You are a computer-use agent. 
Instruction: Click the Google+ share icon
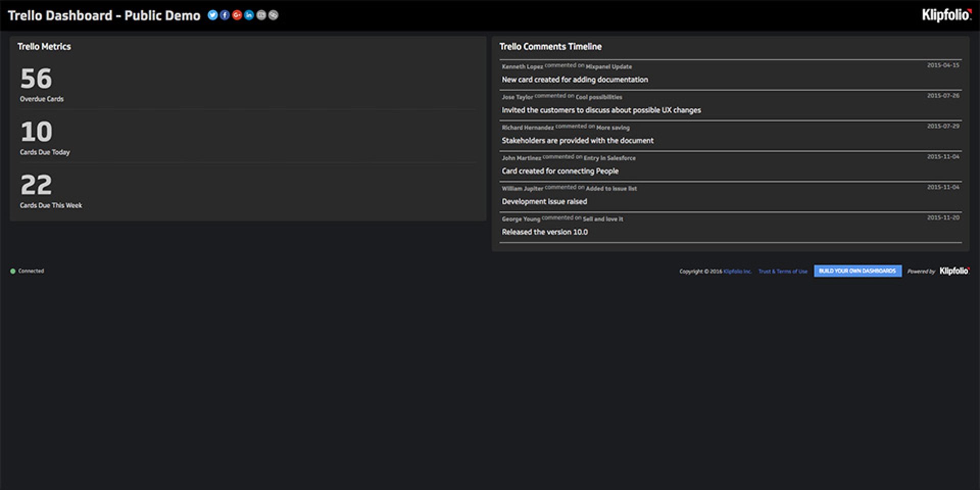[x=237, y=15]
